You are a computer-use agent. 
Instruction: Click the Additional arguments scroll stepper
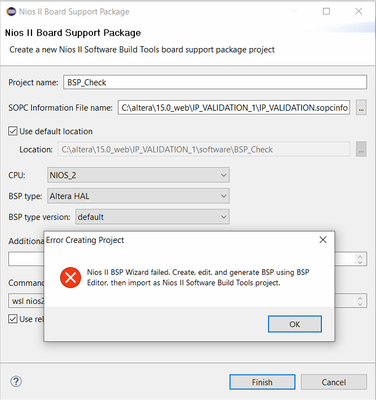[x=360, y=259]
